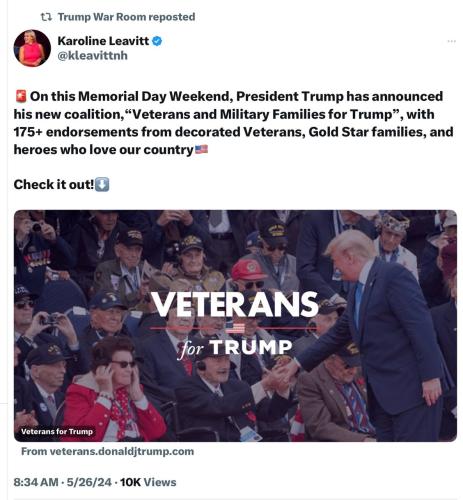Open the '10K Views' count

coord(148,482)
